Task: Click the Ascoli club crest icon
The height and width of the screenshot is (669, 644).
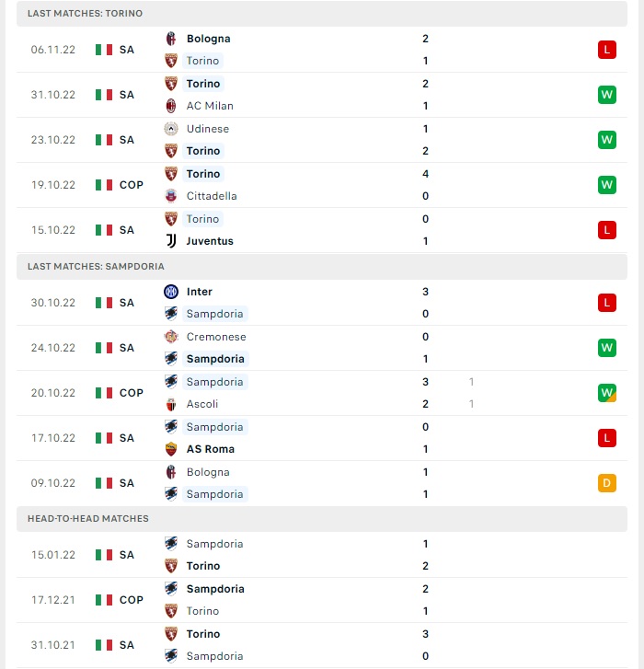Action: click(171, 404)
